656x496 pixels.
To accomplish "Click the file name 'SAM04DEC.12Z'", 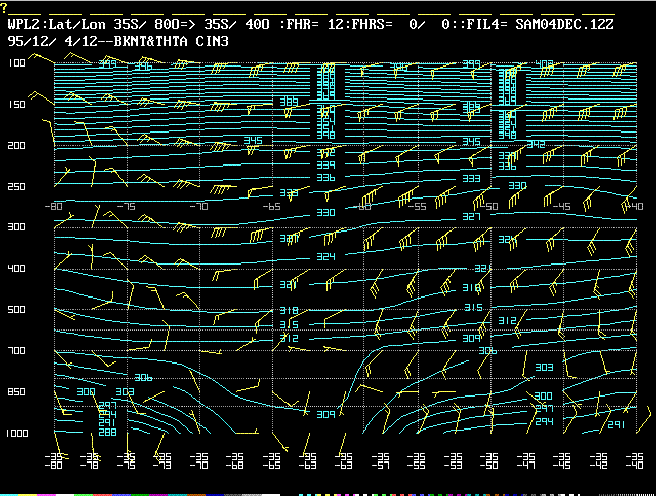I will click(x=564, y=24).
